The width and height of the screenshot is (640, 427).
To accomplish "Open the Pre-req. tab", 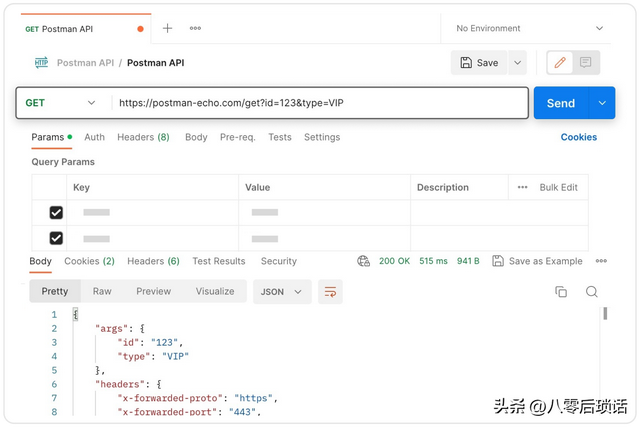I will click(x=238, y=137).
